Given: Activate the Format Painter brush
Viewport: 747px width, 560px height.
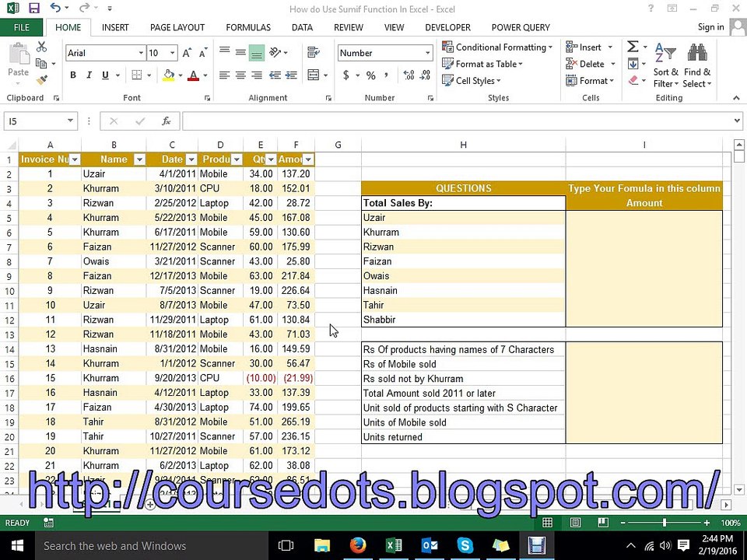Looking at the screenshot, I should [41, 79].
